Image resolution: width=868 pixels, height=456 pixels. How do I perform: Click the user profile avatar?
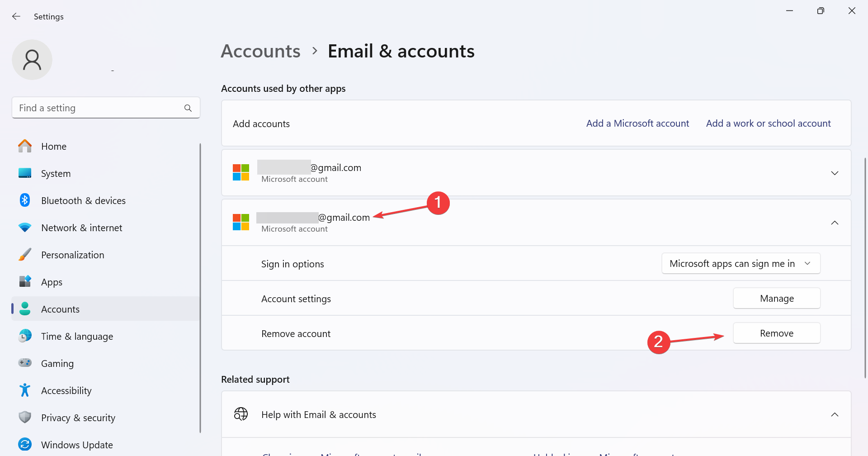32,59
